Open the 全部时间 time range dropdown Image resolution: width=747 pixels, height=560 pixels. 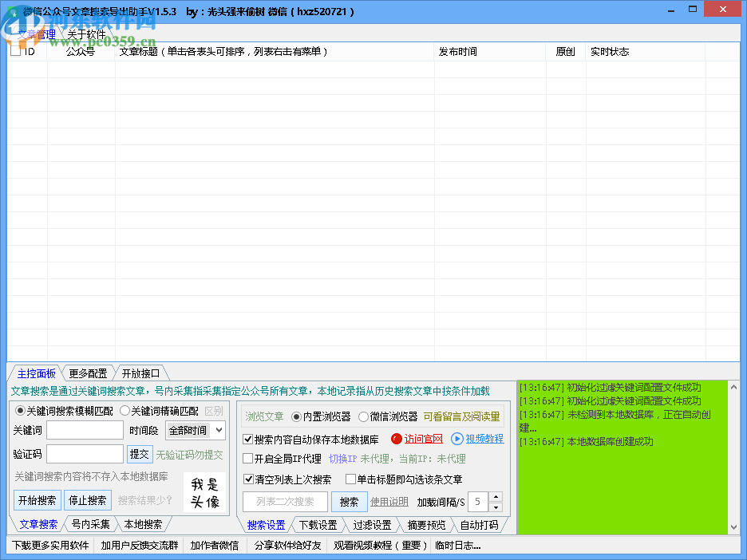tap(195, 430)
